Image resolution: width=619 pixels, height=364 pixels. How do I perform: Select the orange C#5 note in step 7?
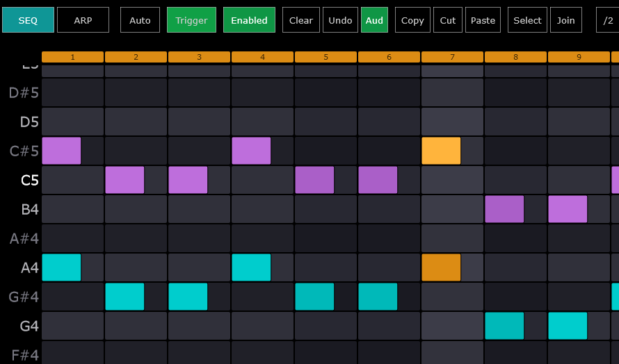[x=441, y=151]
